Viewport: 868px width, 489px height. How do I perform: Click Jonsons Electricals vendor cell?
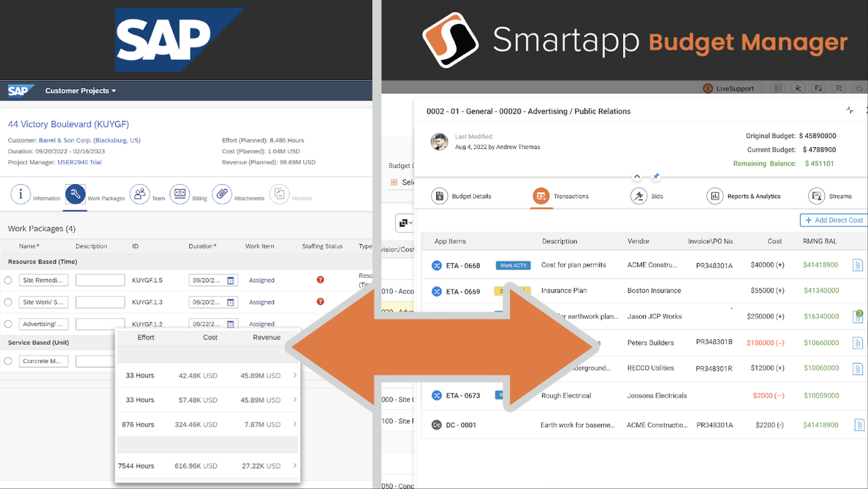pyautogui.click(x=657, y=396)
